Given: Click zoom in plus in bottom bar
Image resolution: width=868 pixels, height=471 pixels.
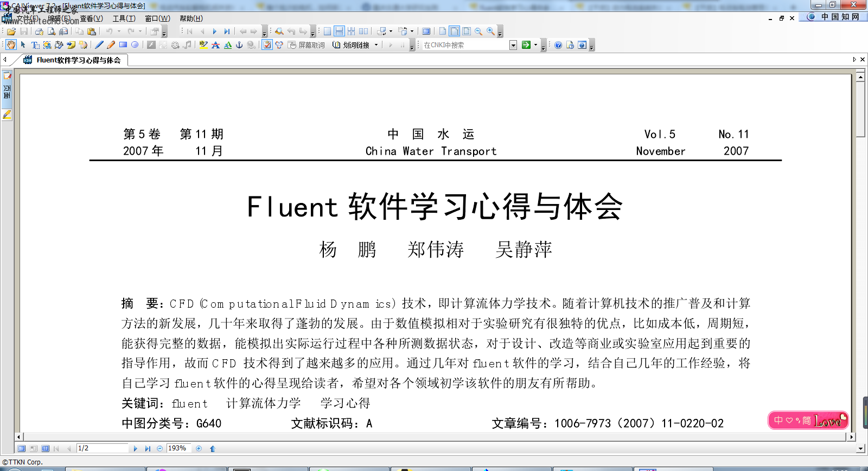Looking at the screenshot, I should pos(199,449).
